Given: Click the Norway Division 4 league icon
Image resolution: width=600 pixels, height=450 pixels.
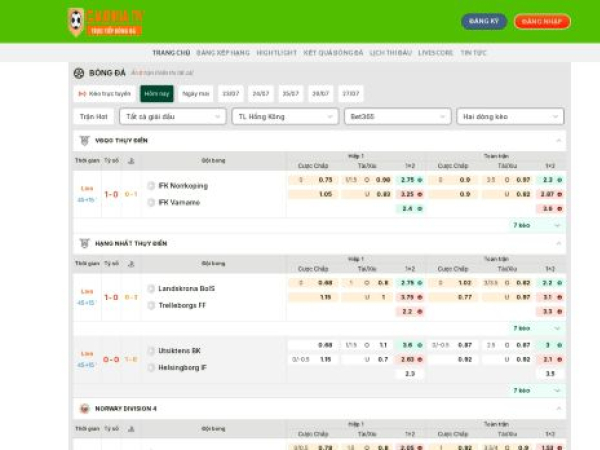Looking at the screenshot, I should pos(84,408).
